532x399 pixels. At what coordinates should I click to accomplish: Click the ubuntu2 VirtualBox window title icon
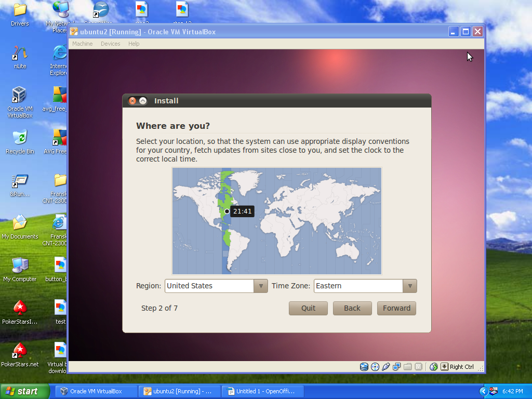click(74, 32)
